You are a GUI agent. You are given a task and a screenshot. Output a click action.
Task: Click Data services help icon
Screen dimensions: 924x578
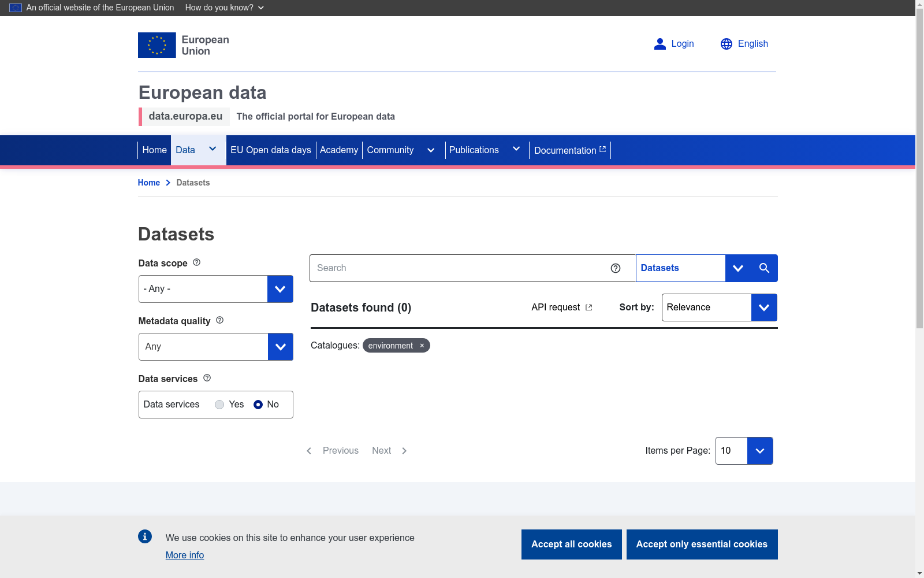[207, 378]
